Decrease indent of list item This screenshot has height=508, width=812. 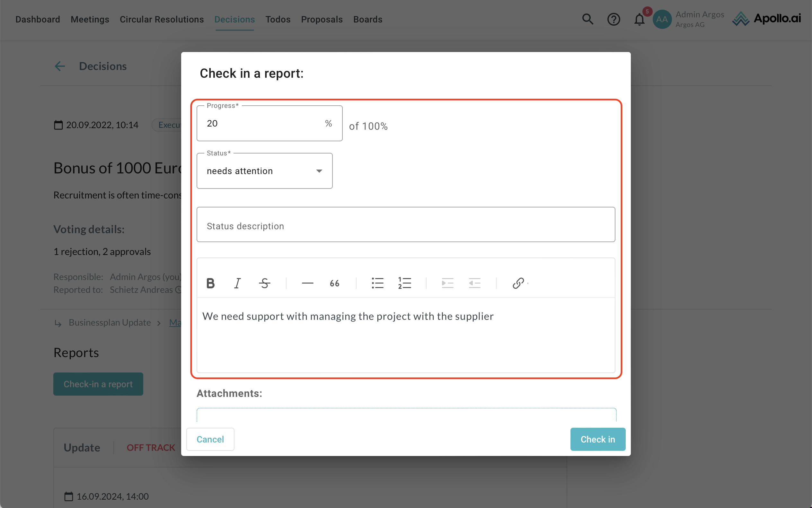pyautogui.click(x=474, y=283)
